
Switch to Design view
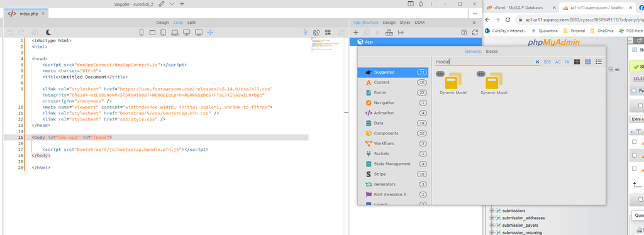[x=163, y=23]
